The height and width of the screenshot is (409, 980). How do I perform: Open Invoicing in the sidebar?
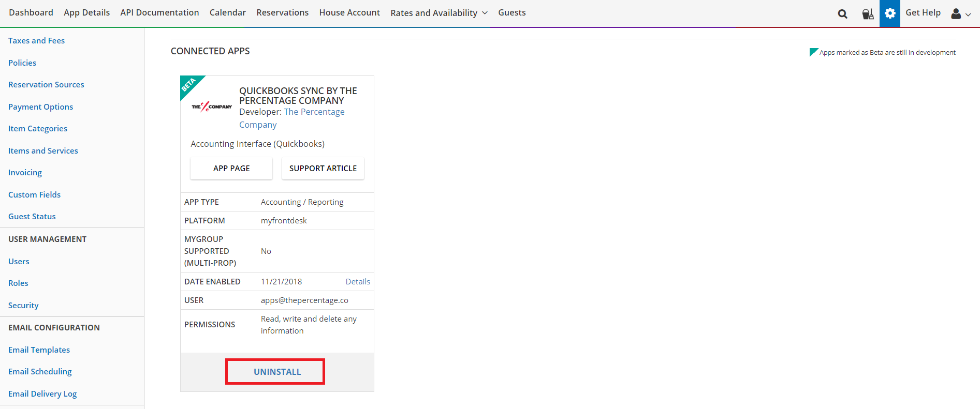click(x=25, y=173)
